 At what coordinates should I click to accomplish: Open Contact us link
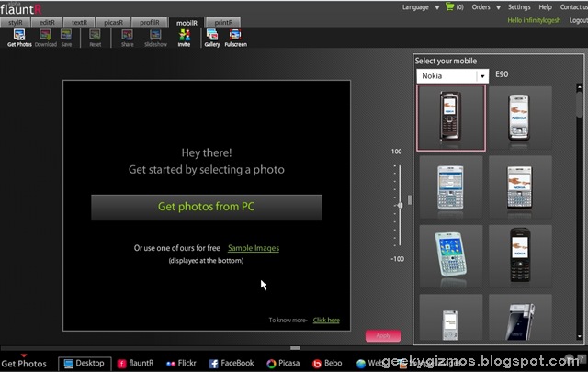(573, 7)
